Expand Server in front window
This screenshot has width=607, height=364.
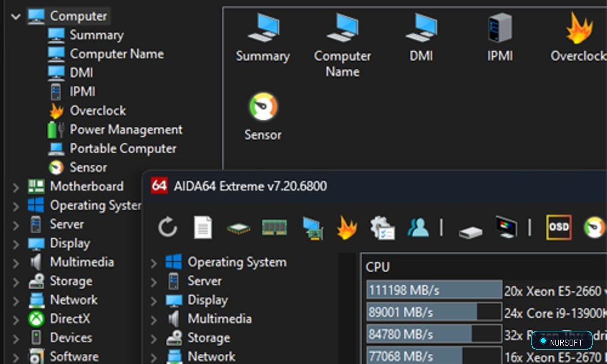point(154,282)
